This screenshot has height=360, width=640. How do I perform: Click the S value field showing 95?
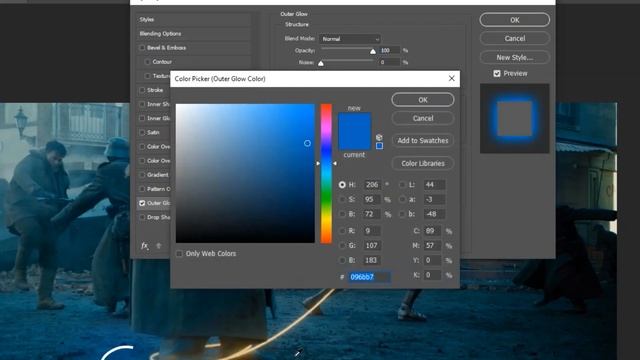coord(372,200)
